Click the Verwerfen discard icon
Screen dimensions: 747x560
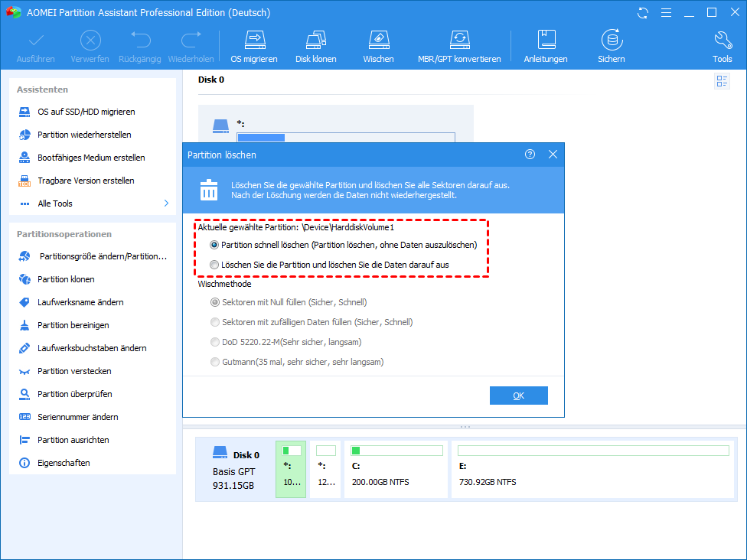coord(90,40)
